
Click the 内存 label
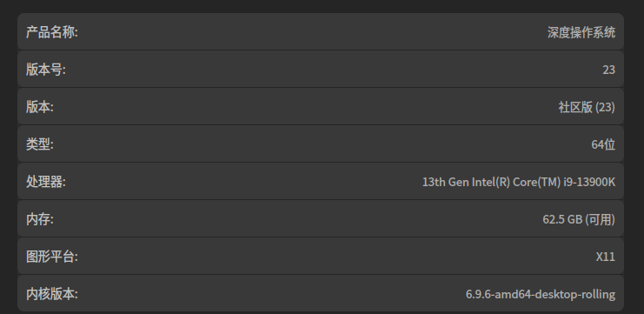click(40, 219)
